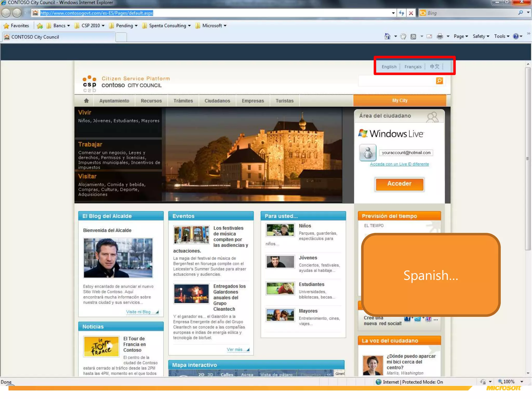Expand the Spenta Consulting favorites folder
Image resolution: width=532 pixels, height=399 pixels.
pyautogui.click(x=167, y=26)
